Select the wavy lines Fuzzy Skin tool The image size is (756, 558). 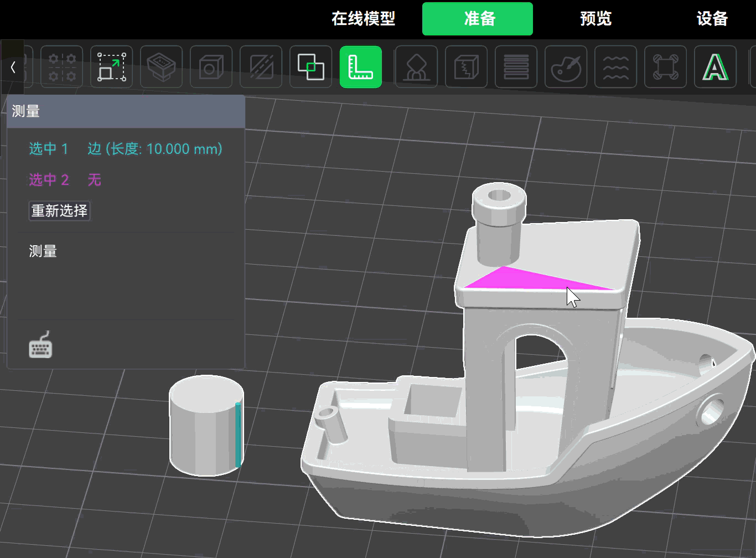coord(615,68)
